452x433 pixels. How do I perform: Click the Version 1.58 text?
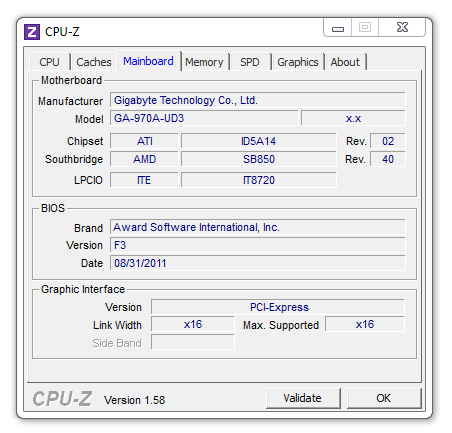pos(135,400)
